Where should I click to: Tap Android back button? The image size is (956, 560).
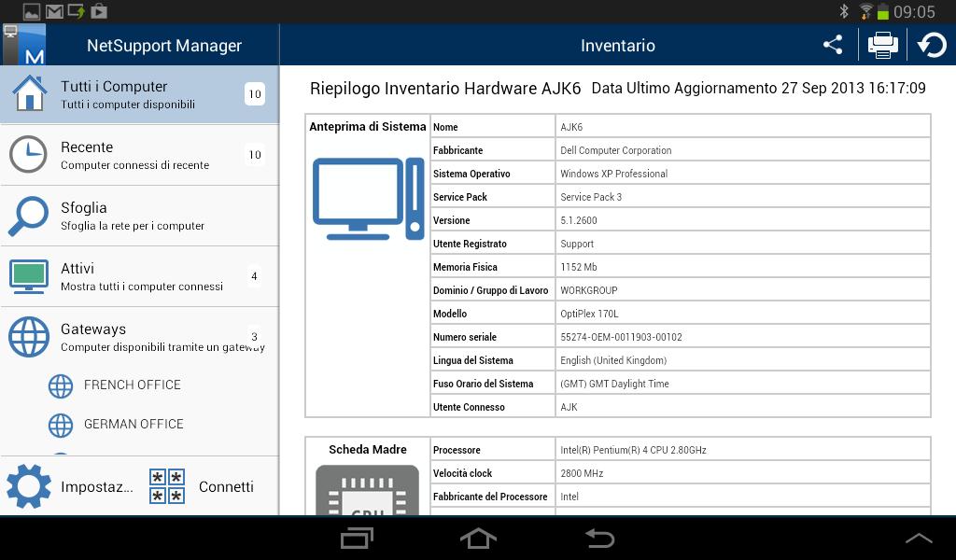(600, 539)
